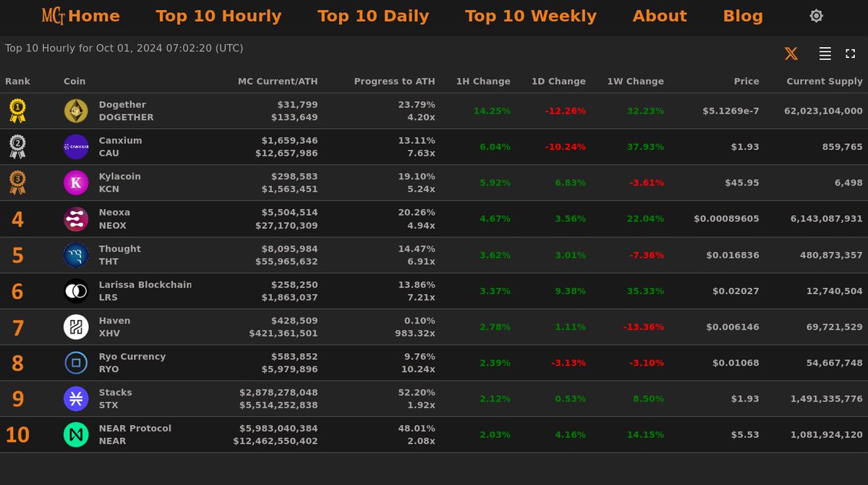868x485 pixels.
Task: Toggle fullscreen with the expand icon
Action: 851,54
